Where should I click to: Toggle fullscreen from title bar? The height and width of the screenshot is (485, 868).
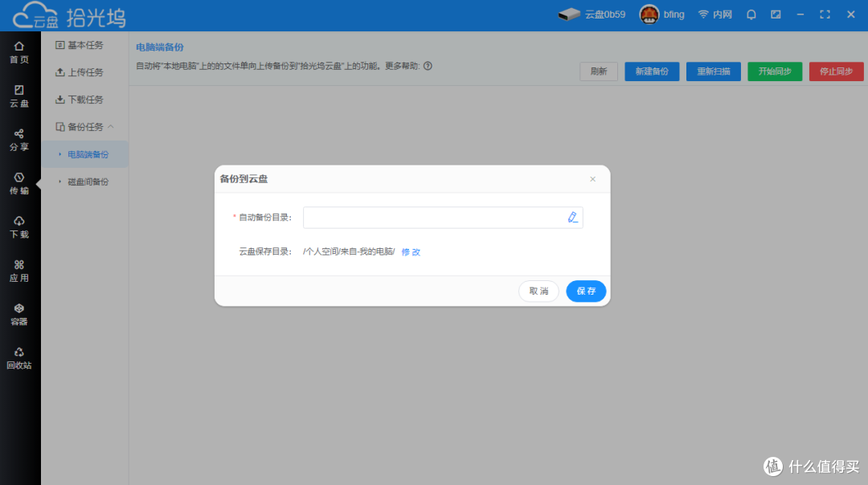(825, 14)
